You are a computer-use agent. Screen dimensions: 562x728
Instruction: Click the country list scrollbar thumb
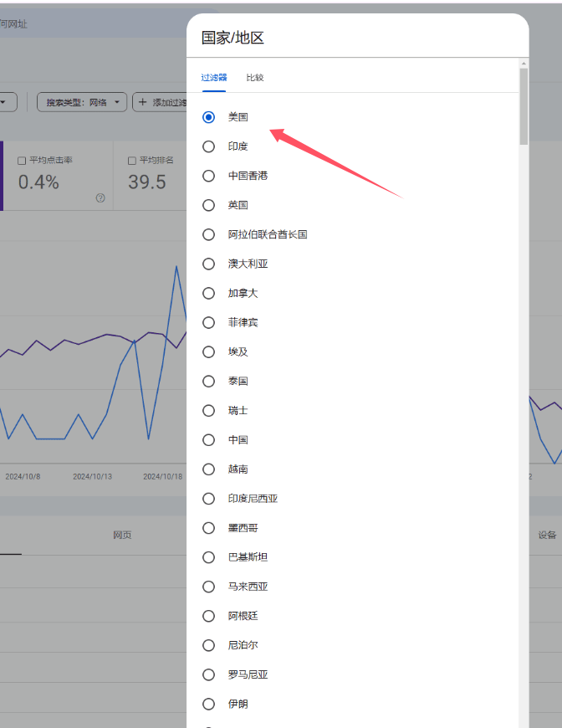pos(524,106)
